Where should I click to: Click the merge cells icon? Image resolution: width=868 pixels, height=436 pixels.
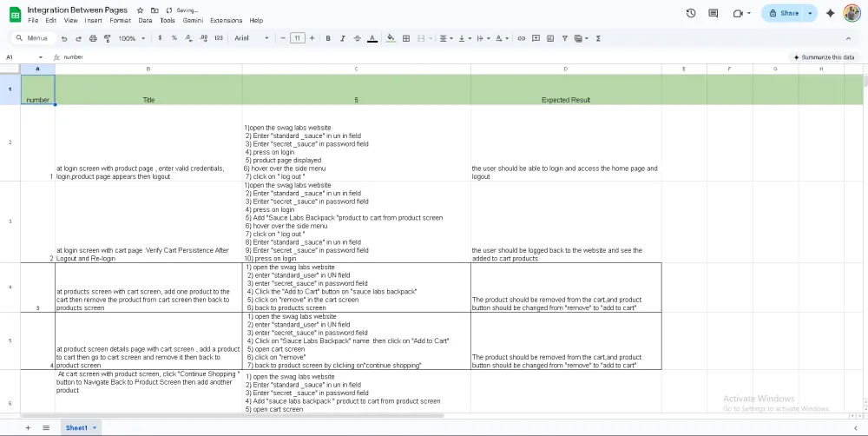421,38
